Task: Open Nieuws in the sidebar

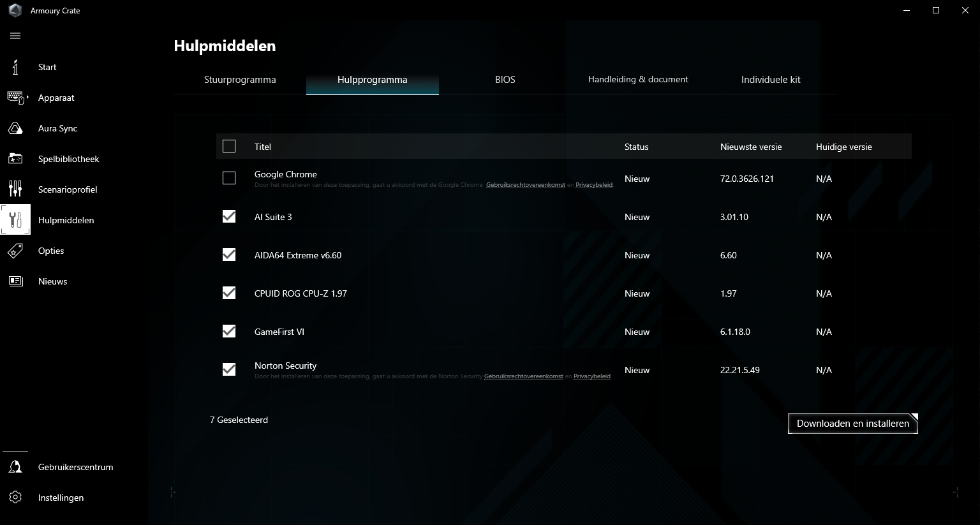Action: [x=52, y=281]
